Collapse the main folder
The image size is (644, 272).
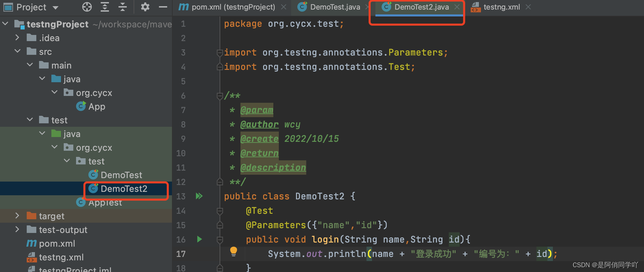pyautogui.click(x=30, y=65)
